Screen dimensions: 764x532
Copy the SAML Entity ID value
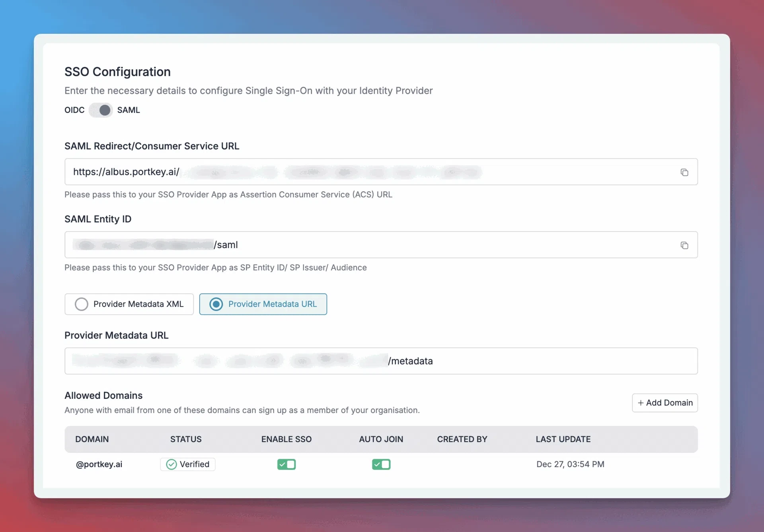684,245
